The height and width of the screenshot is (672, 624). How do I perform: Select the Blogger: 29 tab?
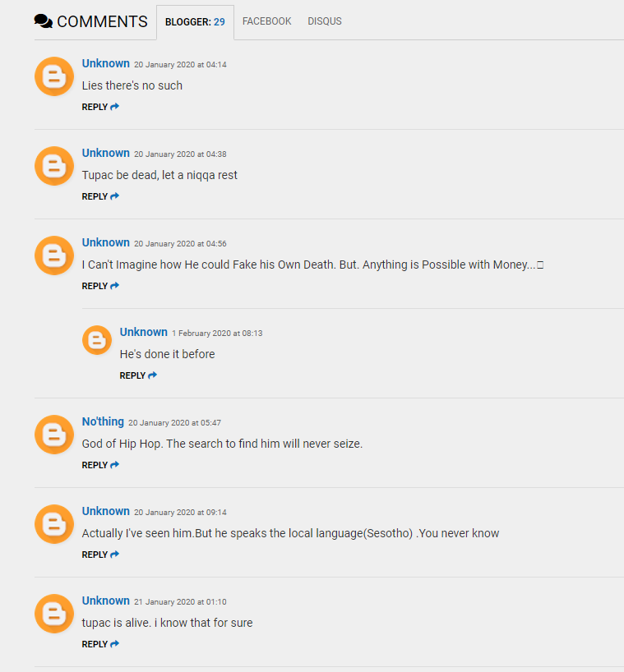[195, 22]
